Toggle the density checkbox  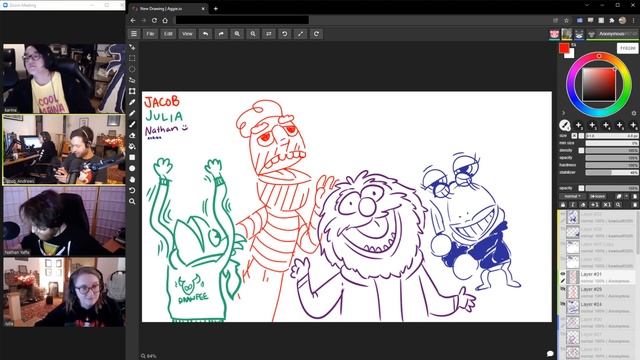coord(581,151)
